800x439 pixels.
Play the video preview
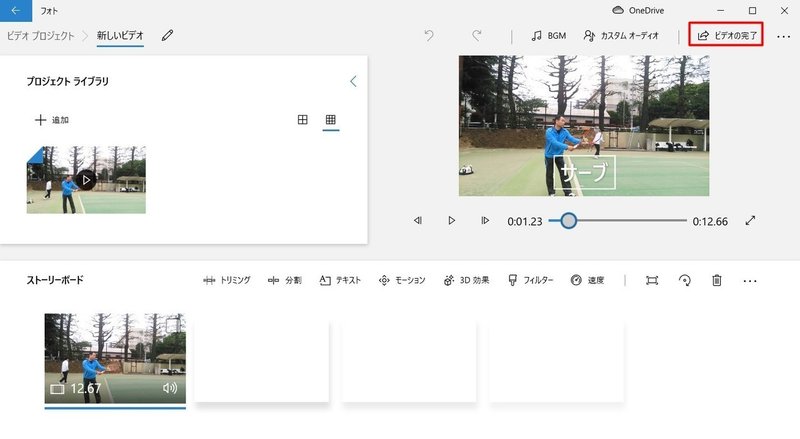[x=452, y=221]
